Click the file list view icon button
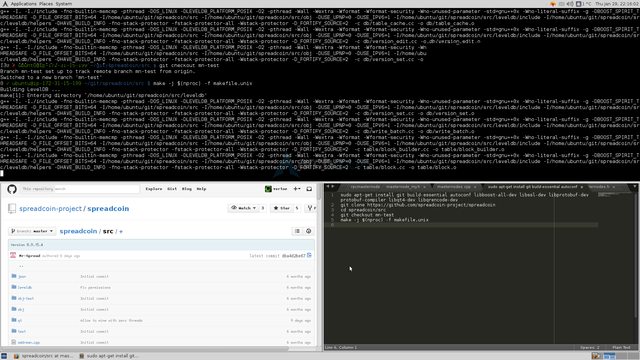Screen dimensions: 640x360 [297, 231]
